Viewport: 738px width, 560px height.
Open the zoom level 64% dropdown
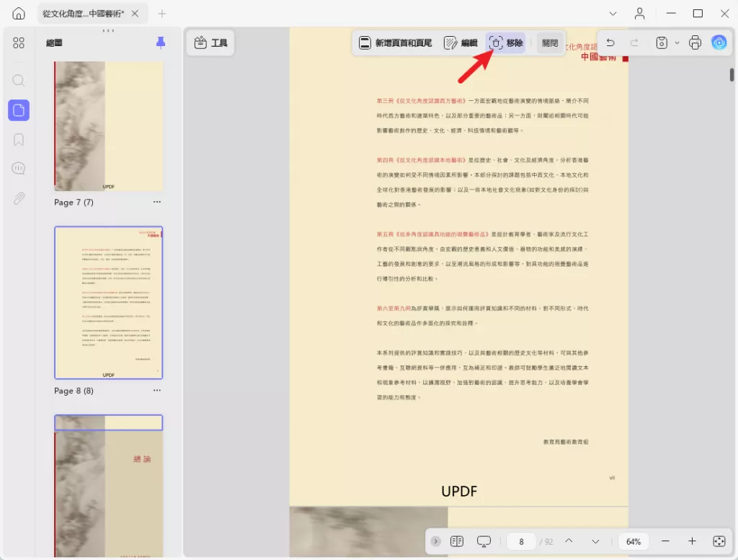(x=633, y=541)
